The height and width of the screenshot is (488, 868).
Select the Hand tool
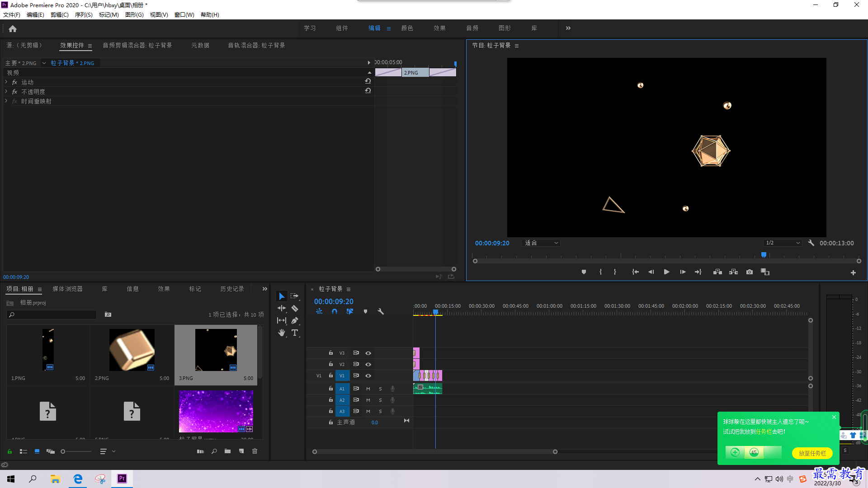click(x=282, y=333)
